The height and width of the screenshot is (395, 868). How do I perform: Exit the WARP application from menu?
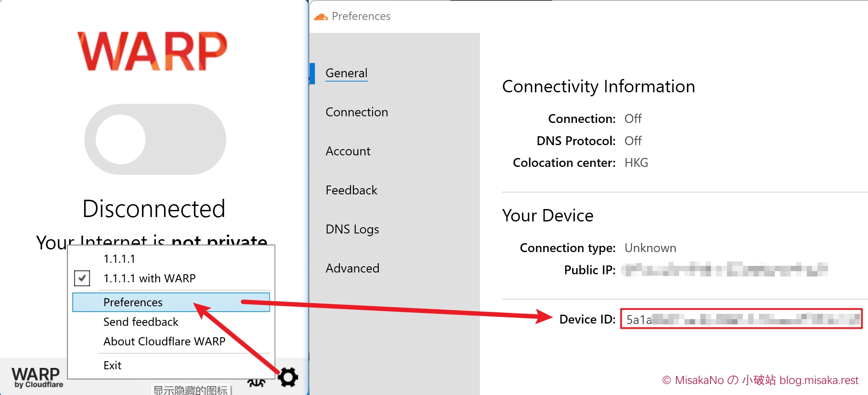coord(112,365)
